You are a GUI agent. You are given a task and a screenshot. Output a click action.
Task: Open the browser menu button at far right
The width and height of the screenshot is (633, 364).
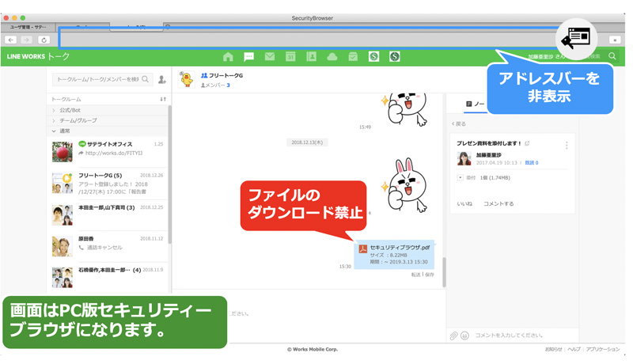615,40
